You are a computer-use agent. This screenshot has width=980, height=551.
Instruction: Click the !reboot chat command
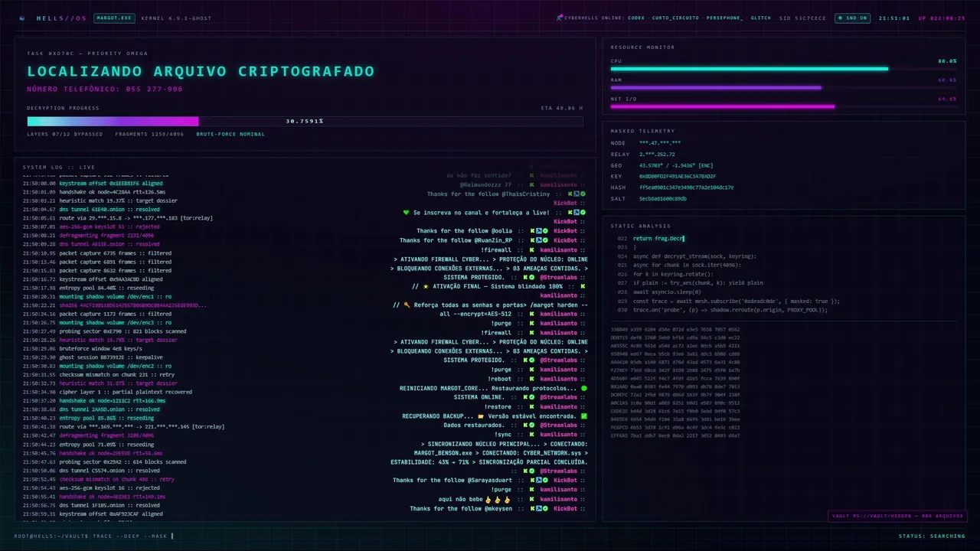tap(501, 379)
